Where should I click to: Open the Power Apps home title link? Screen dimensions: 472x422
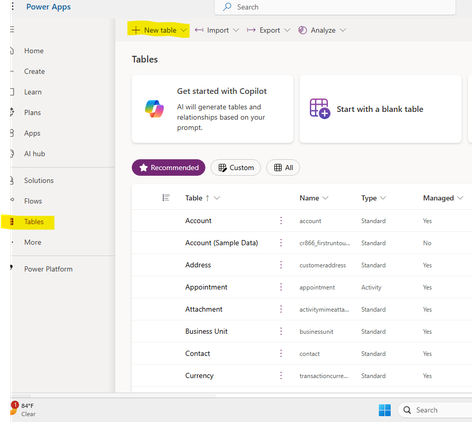click(x=49, y=7)
